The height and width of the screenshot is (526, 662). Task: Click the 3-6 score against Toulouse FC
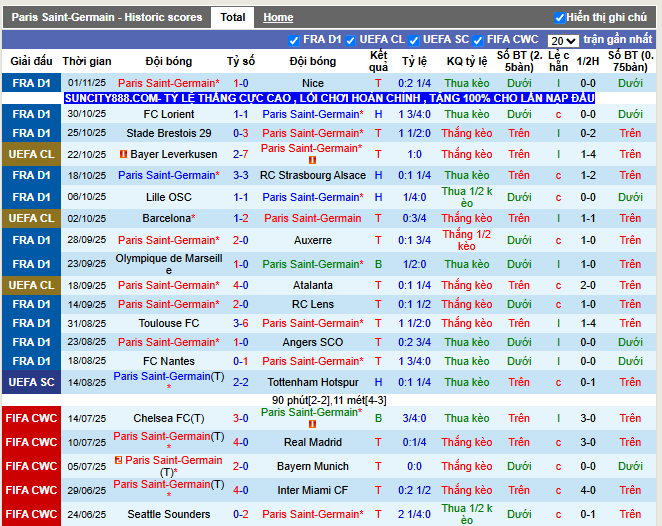pos(241,323)
